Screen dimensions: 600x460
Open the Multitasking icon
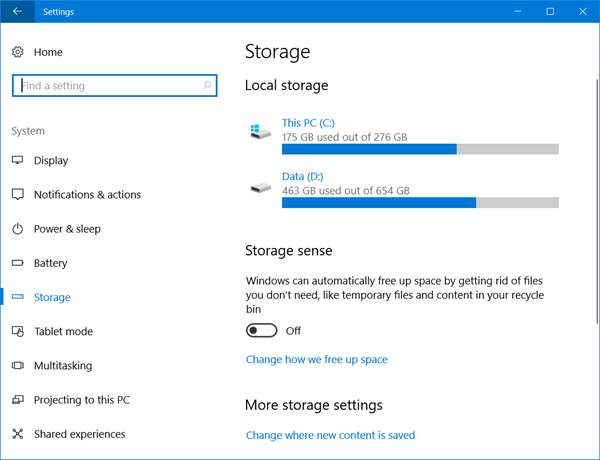tap(18, 365)
